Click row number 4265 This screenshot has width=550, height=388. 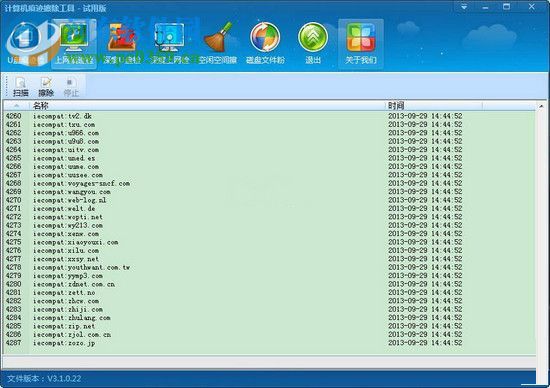13,158
